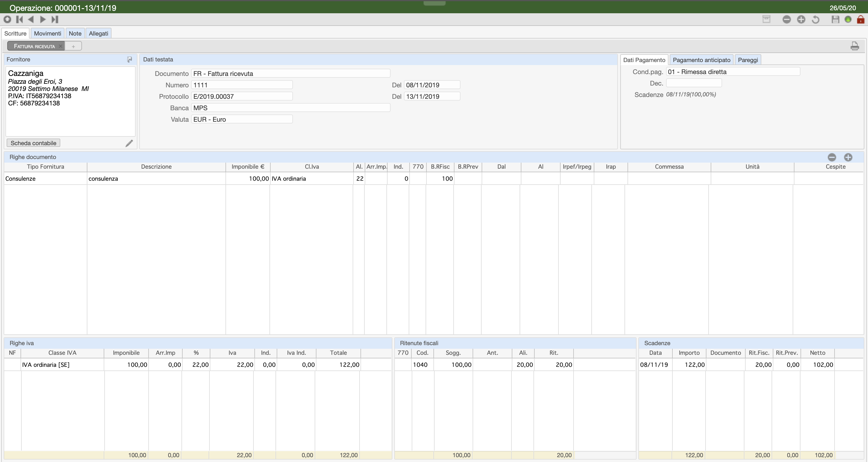Image resolution: width=868 pixels, height=462 pixels.
Task: Select the Consulenze cell in document rows
Action: coord(46,179)
